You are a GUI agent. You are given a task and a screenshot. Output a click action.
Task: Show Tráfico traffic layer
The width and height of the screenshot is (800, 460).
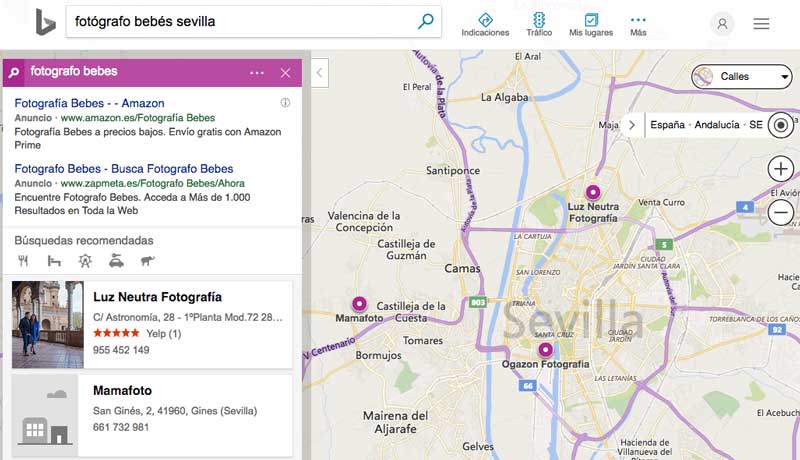[539, 25]
